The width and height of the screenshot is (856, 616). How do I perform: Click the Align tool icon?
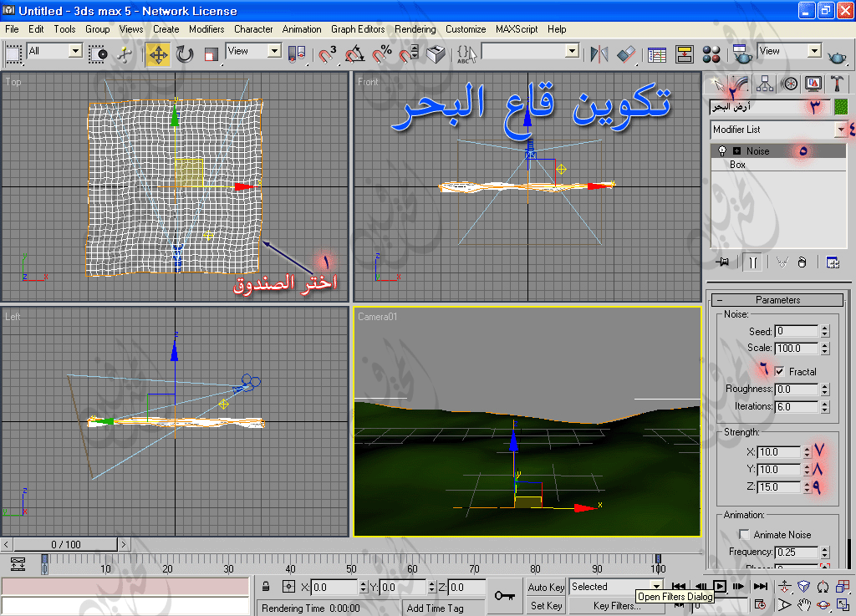pos(626,54)
